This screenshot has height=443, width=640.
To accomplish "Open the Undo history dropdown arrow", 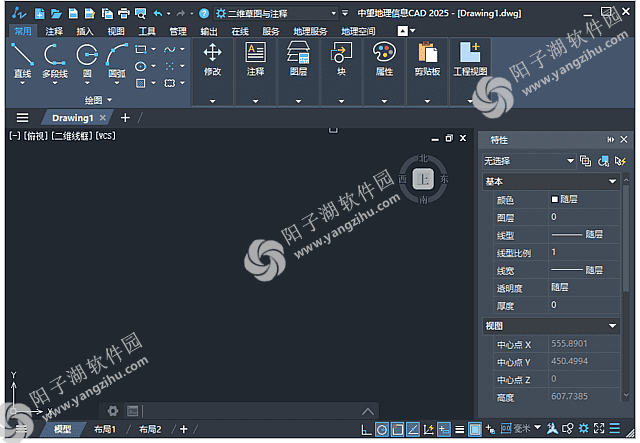I will click(x=168, y=14).
